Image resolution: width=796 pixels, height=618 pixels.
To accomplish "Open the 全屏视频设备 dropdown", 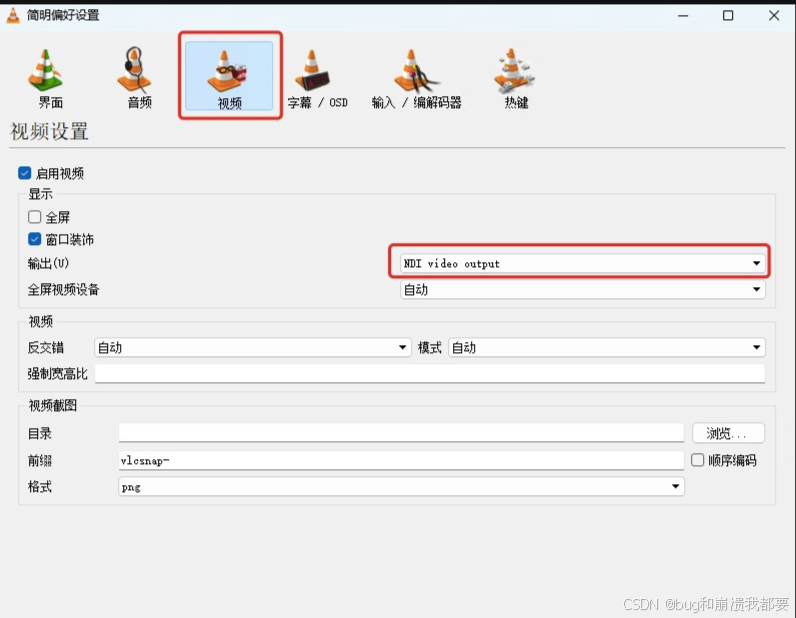I will click(582, 289).
